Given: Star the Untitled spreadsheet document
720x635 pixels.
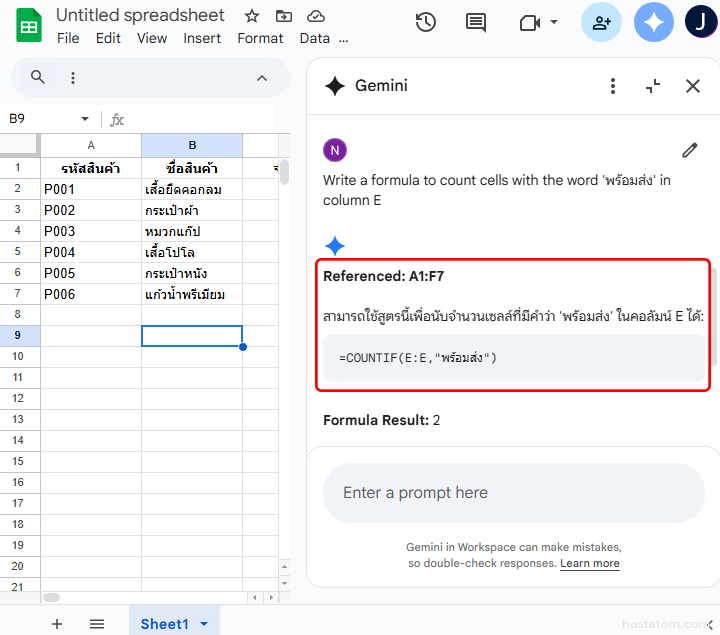Looking at the screenshot, I should coord(252,16).
